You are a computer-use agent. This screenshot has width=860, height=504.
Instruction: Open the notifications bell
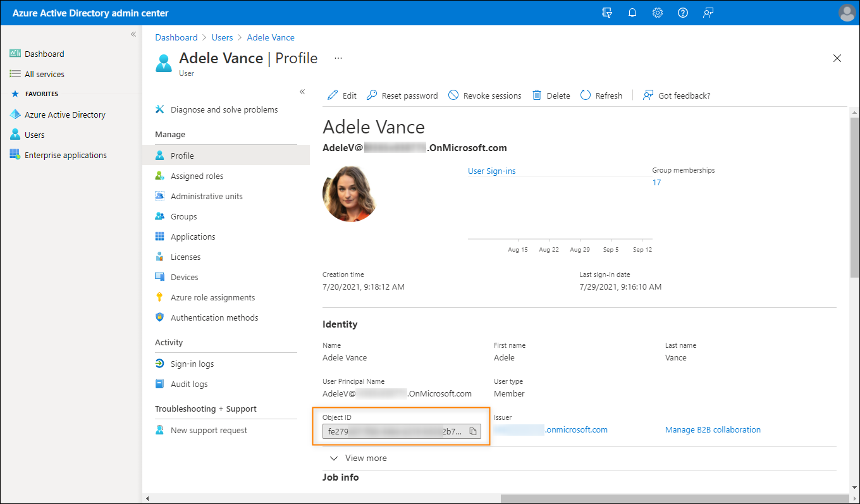(x=632, y=13)
